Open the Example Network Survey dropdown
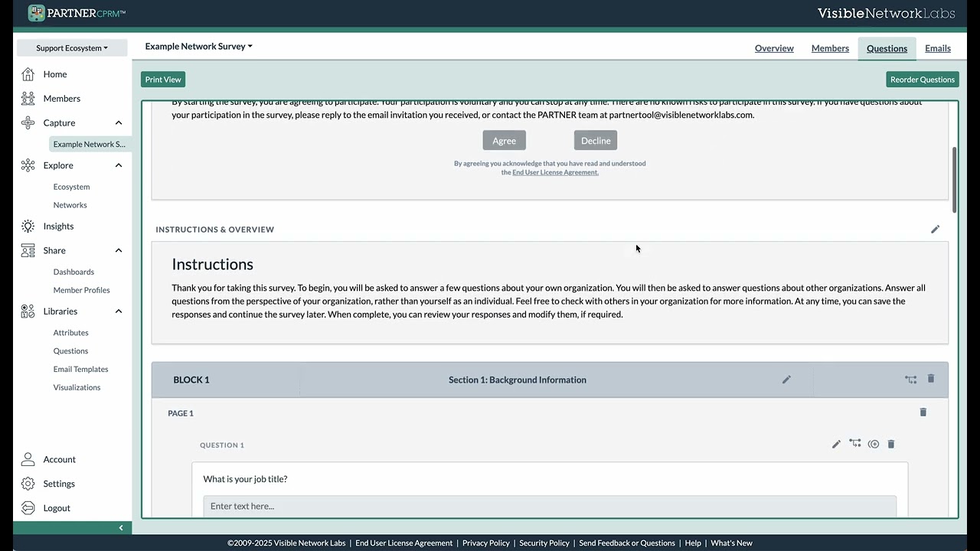Screen dimensions: 980x551 click(198, 47)
